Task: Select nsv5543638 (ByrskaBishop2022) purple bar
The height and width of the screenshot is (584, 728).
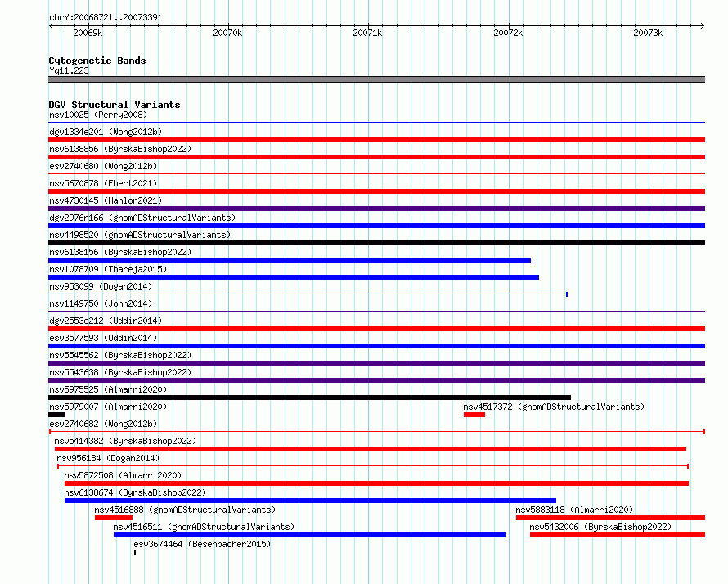Action: coord(376,380)
